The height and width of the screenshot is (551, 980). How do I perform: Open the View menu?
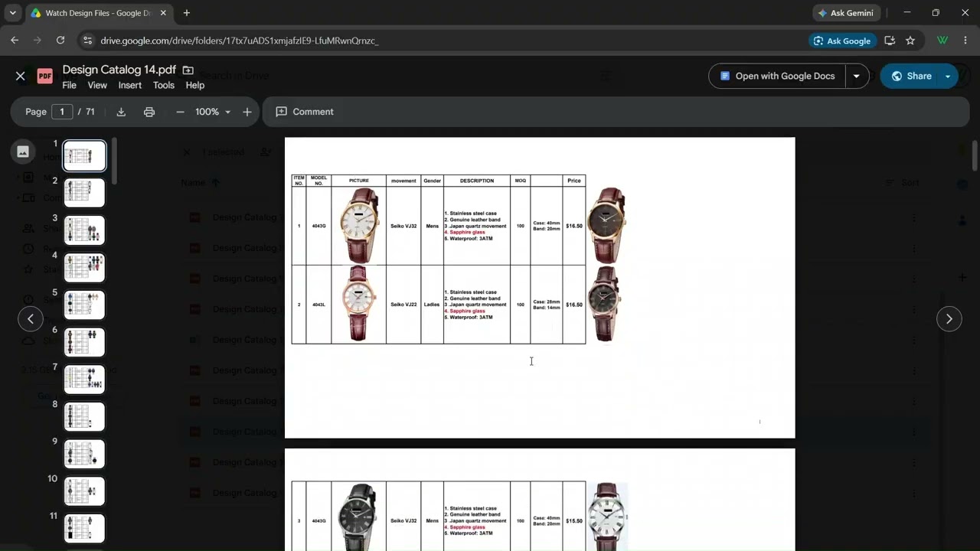97,85
